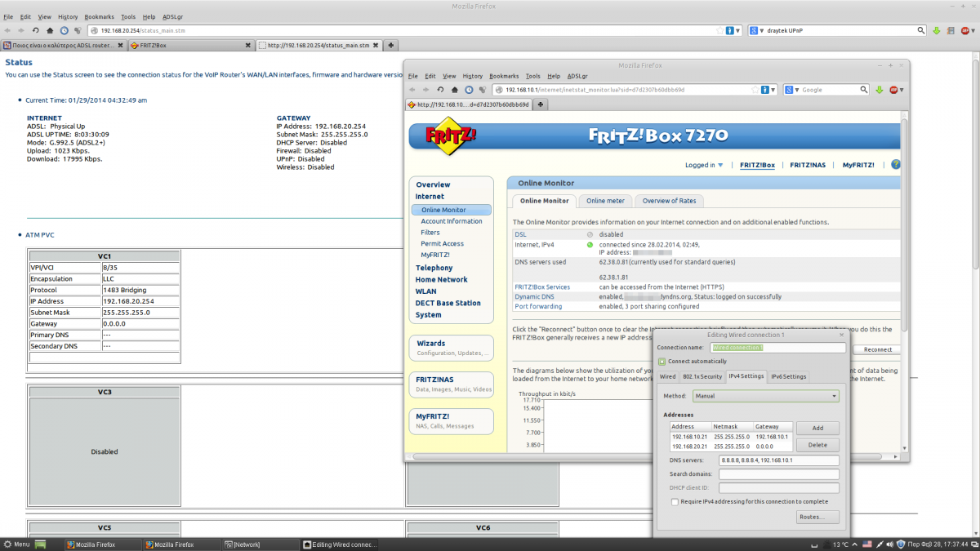Open Account Information in FRITZ!Box sidebar
Screen dimensions: 980x551
[x=452, y=221]
